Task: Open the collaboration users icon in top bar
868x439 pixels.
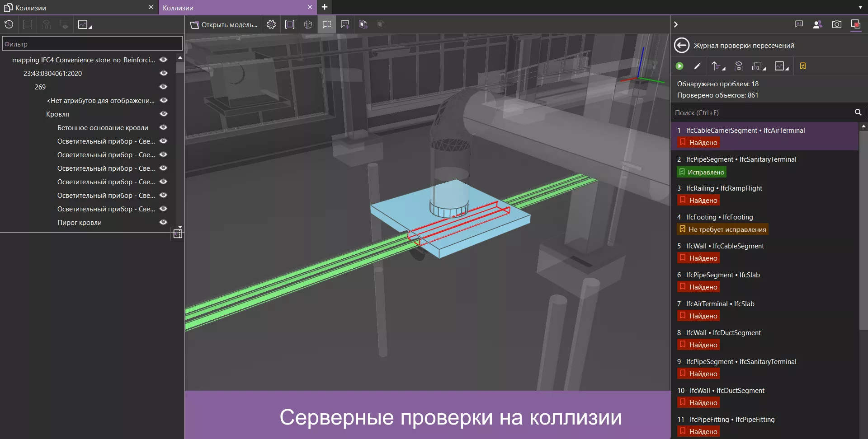Action: (x=818, y=24)
